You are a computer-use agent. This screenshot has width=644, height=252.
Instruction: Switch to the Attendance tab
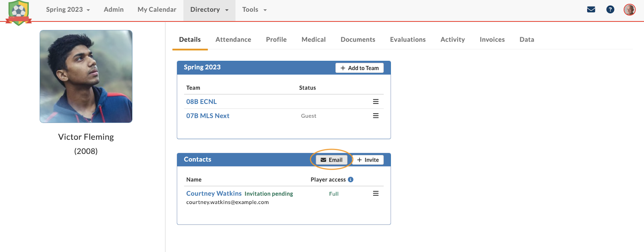point(233,40)
